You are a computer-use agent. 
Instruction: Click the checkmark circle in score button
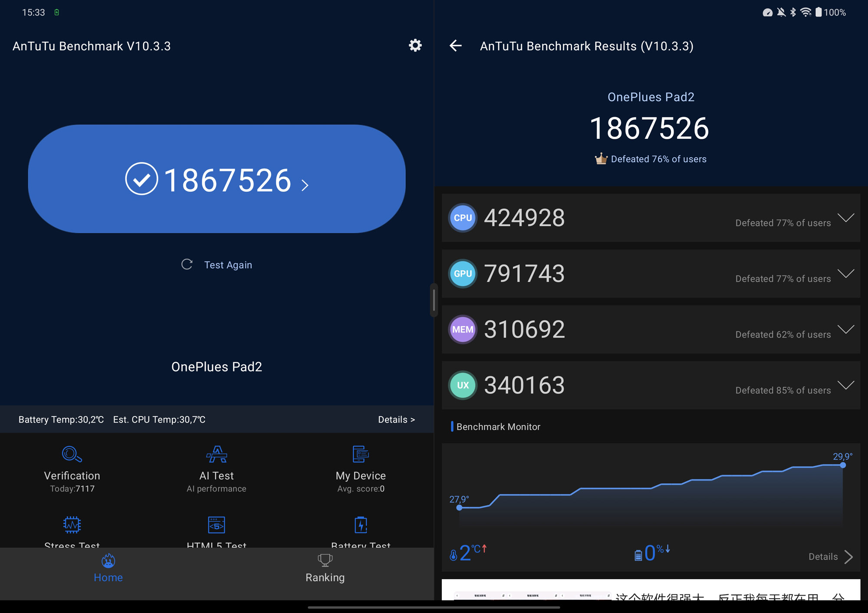pyautogui.click(x=141, y=179)
